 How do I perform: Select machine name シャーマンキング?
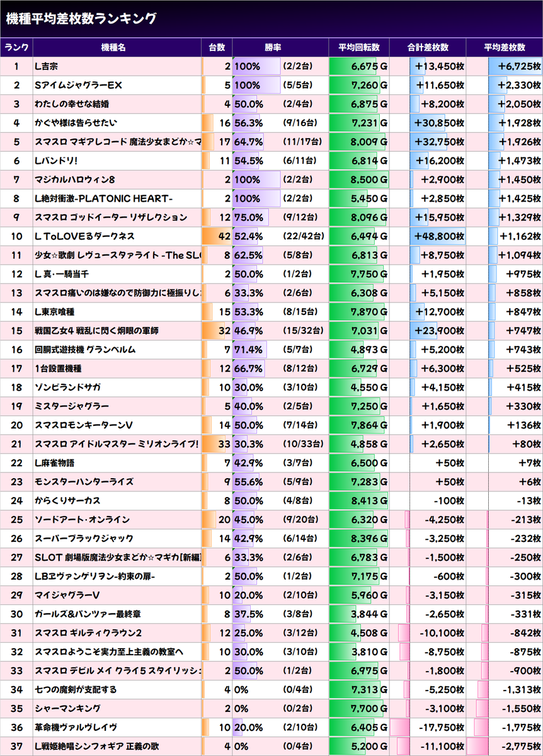[67, 709]
